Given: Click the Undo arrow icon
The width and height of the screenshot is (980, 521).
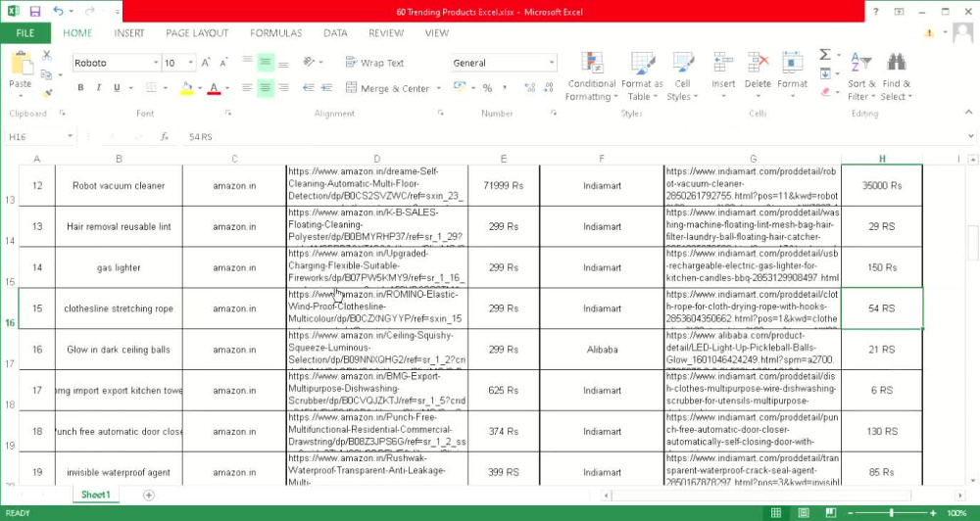Looking at the screenshot, I should (x=58, y=11).
